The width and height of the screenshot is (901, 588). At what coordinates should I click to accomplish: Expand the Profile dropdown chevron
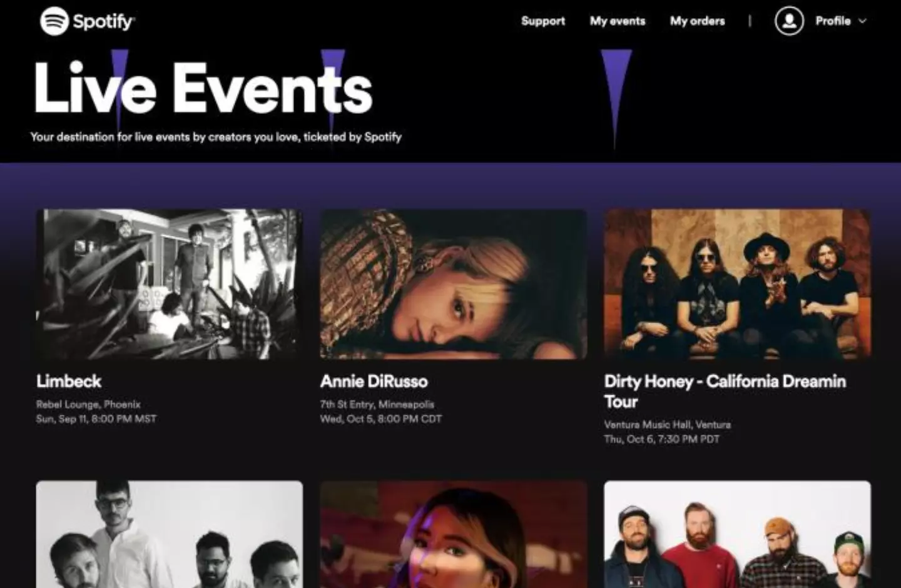click(x=862, y=21)
